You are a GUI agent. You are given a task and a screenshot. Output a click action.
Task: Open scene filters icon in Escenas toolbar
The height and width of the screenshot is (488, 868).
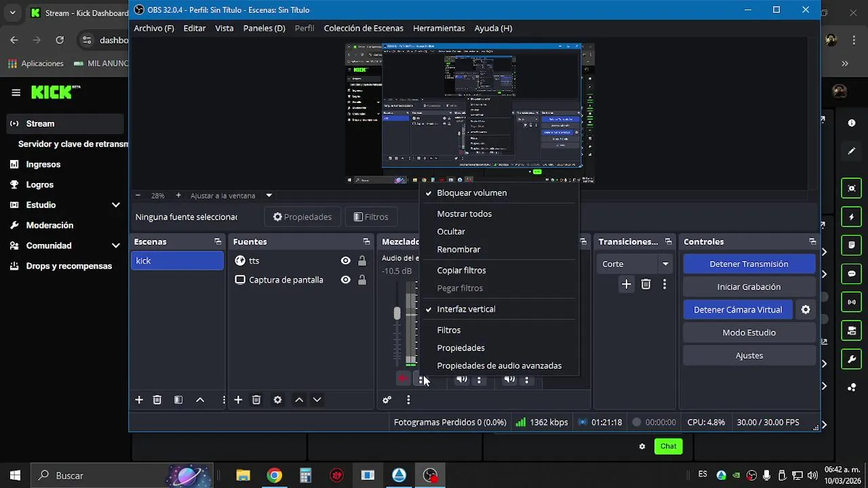pos(178,400)
